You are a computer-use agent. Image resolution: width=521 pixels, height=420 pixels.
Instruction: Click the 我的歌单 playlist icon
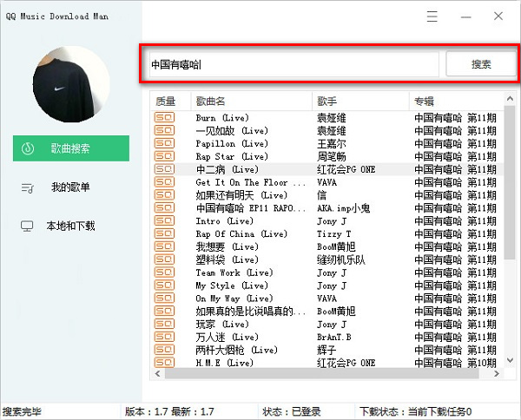[29, 187]
